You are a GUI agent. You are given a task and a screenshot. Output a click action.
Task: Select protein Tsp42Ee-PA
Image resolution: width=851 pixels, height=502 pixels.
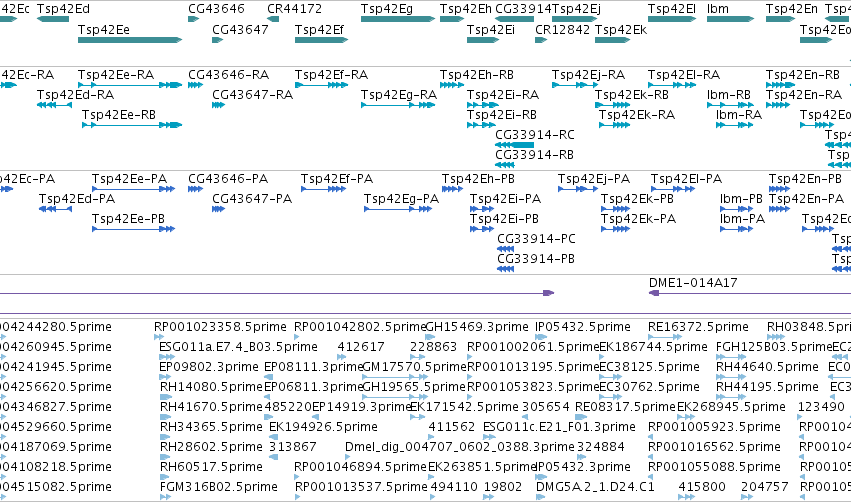[x=129, y=179]
